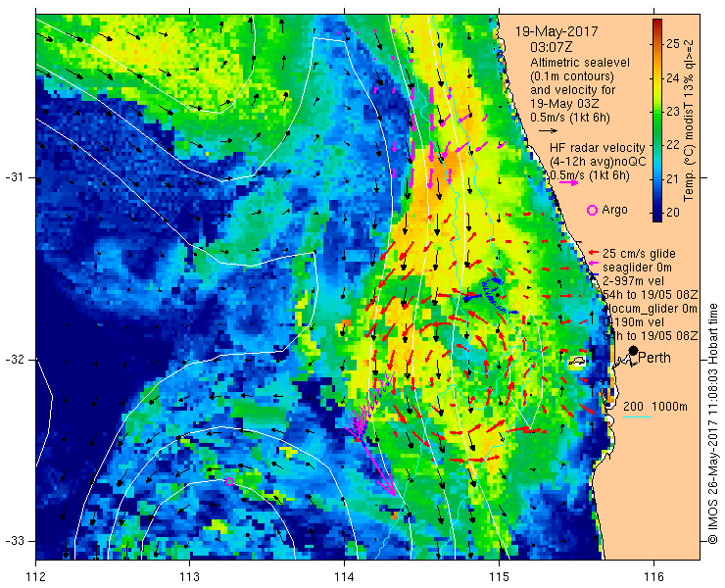The height and width of the screenshot is (588, 725).
Task: Click the black altimetric velocity scale arrow
Action: [x=549, y=131]
